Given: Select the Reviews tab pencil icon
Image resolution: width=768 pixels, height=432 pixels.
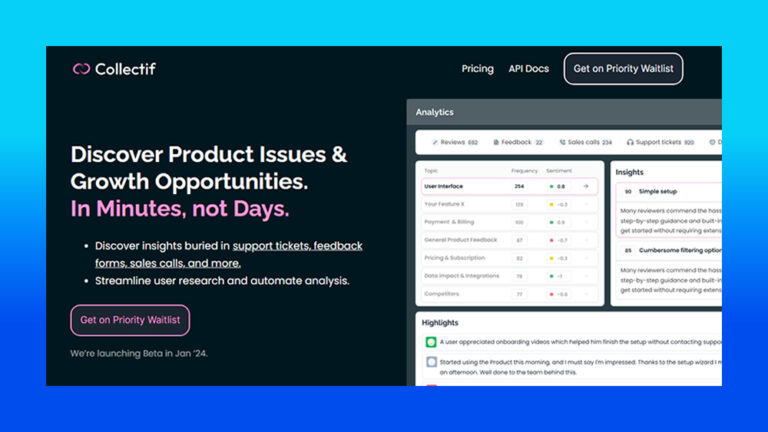Looking at the screenshot, I should pos(434,143).
